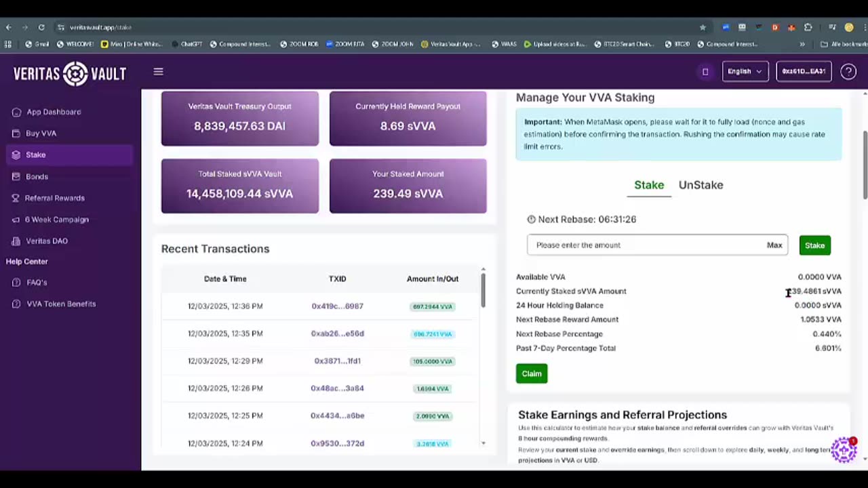The height and width of the screenshot is (488, 868).
Task: Click the FAQ's sidebar icon
Action: coord(16,283)
